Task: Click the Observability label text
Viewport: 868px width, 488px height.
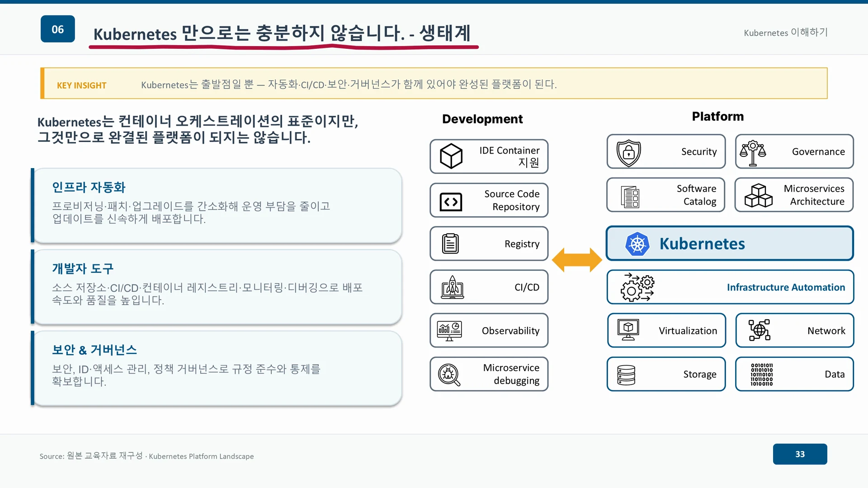Action: (510, 331)
